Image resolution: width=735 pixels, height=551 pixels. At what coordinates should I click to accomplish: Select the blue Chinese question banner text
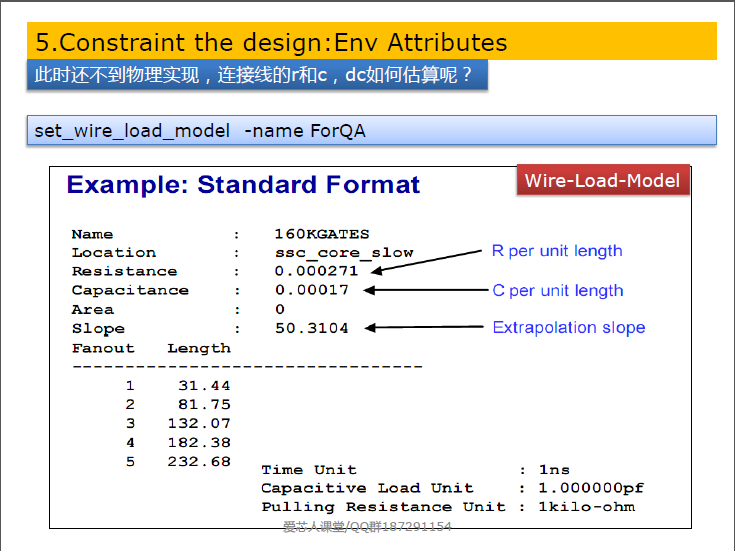[253, 75]
